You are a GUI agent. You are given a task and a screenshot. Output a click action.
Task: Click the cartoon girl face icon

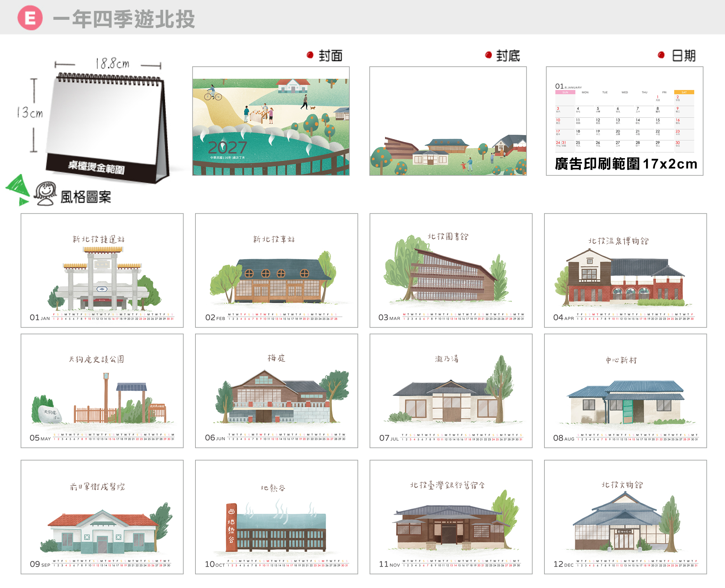(46, 193)
